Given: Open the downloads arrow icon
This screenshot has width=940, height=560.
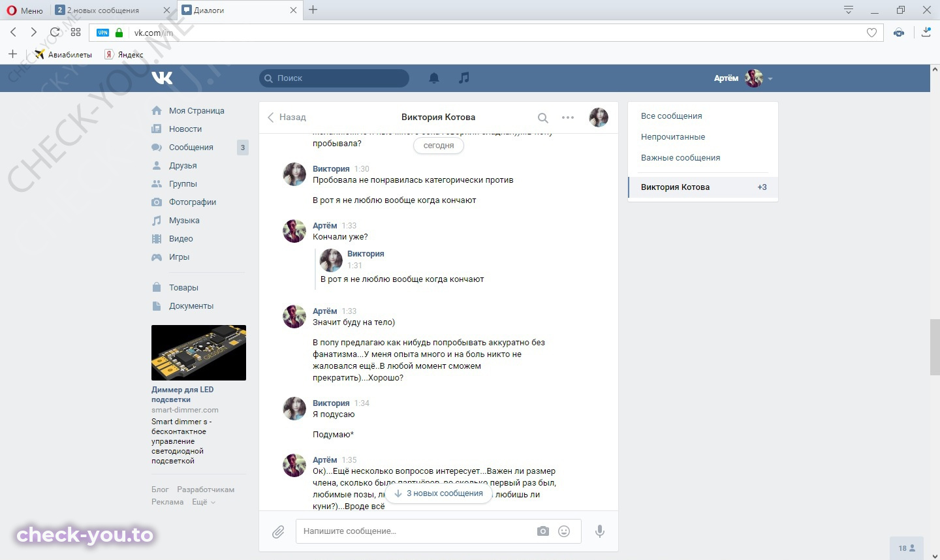Looking at the screenshot, I should pos(926,32).
